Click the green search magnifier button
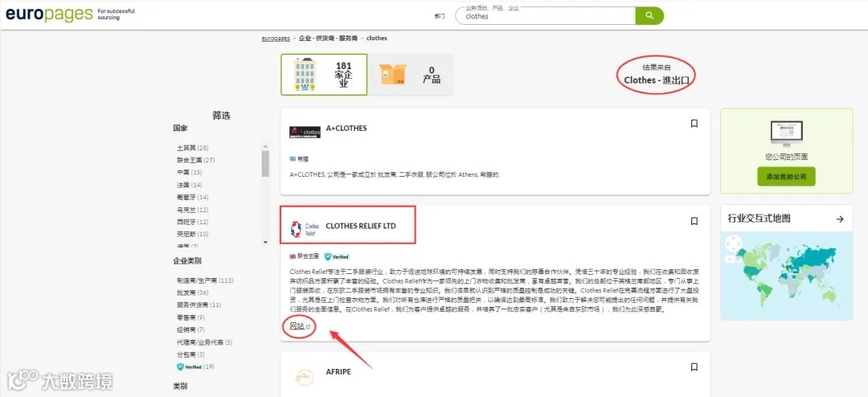 [x=649, y=16]
